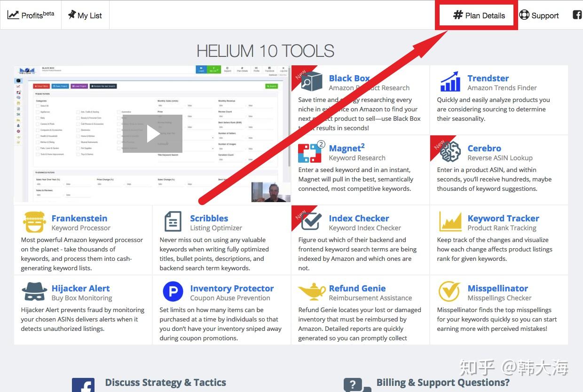Click the Hijacker Alert masked face icon
Viewport: 583px width, 392px height.
(34, 292)
